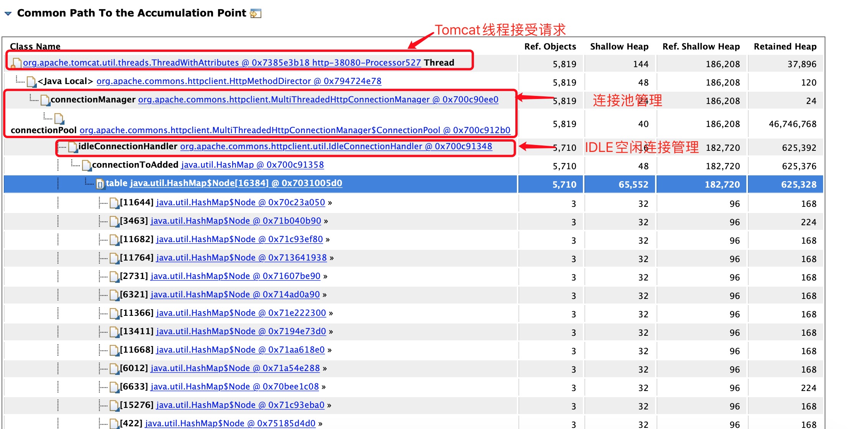Open the HttpMethodDirector @ 0x794724e78 link
This screenshot has width=868, height=429.
point(239,81)
